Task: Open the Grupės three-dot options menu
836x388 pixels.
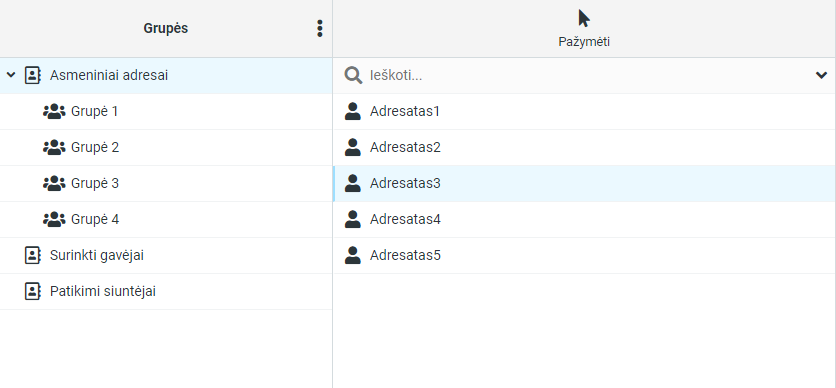Action: (319, 28)
